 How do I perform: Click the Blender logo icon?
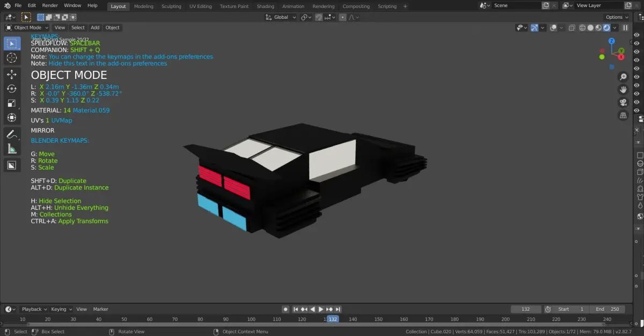pos(7,6)
